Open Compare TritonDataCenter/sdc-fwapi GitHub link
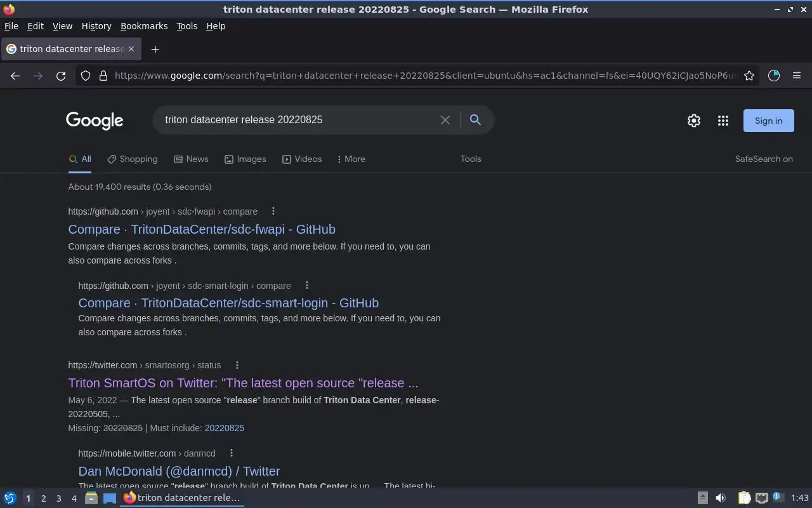812x508 pixels. click(x=202, y=229)
